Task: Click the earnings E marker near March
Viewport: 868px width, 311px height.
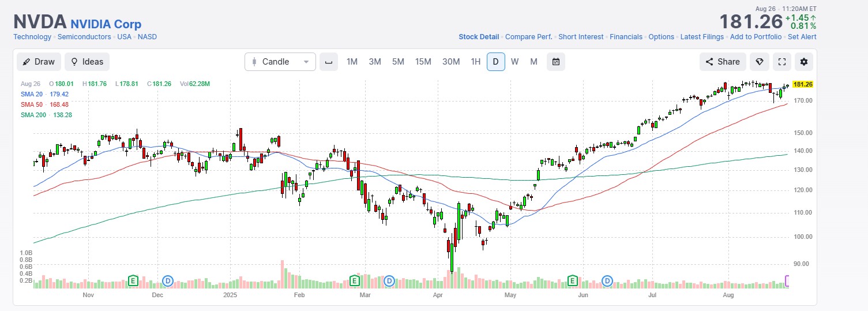Action: 355,281
